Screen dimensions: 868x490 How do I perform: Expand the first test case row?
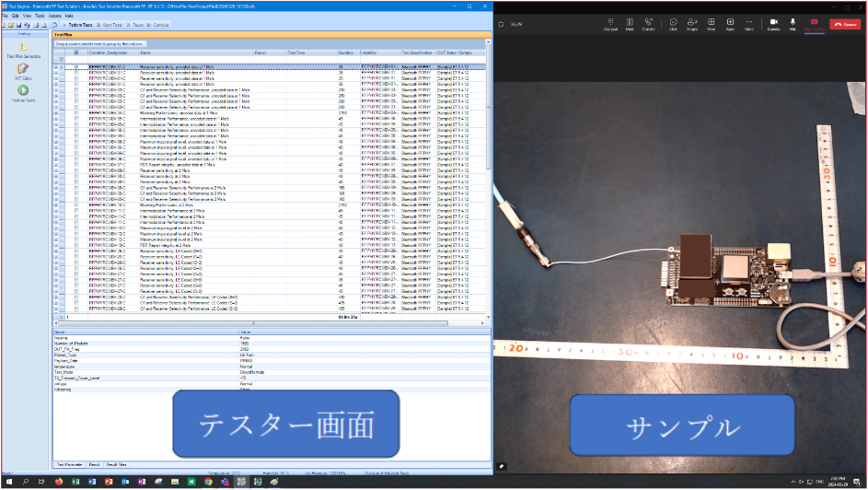pos(56,67)
